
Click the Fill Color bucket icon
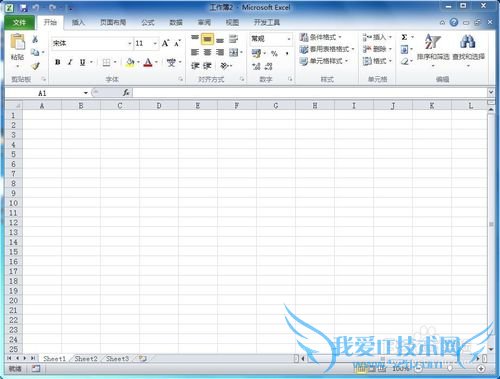[x=130, y=62]
